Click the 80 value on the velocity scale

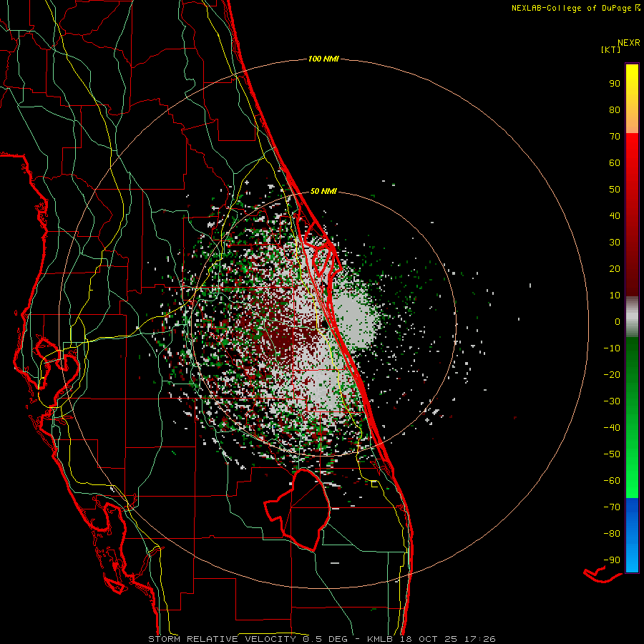pos(615,110)
